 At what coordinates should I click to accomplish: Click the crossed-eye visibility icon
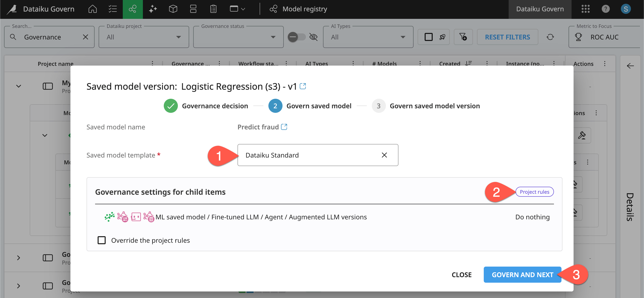[x=314, y=37]
